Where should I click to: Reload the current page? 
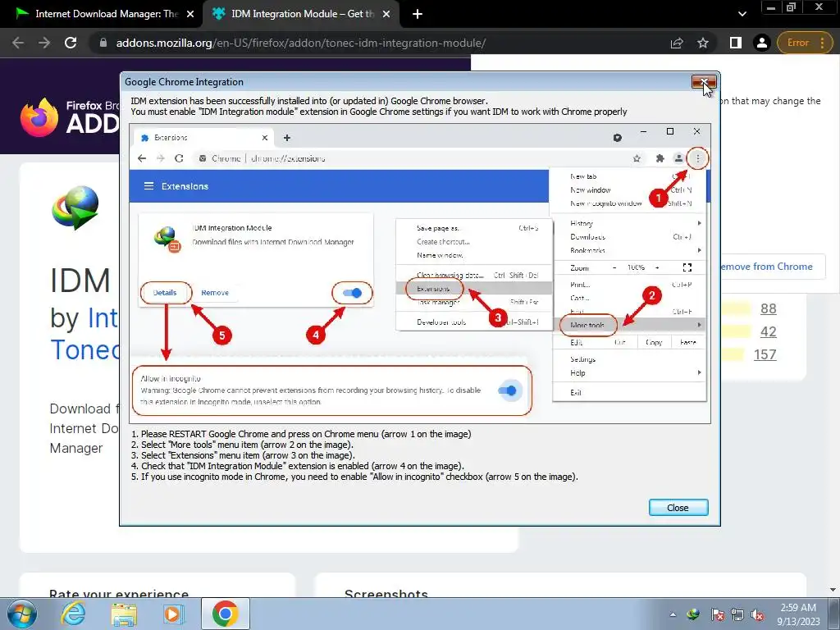71,43
